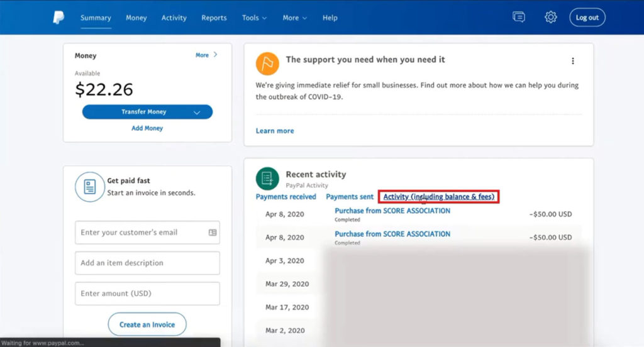Focus the item description input field
The image size is (644, 347).
point(147,263)
